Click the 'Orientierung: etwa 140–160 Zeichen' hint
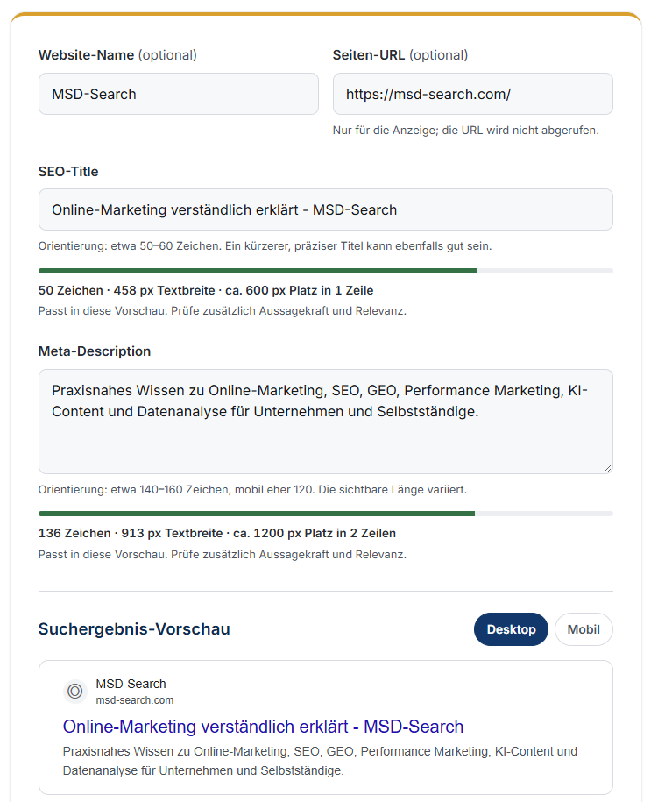The width and height of the screenshot is (672, 802). click(252, 489)
